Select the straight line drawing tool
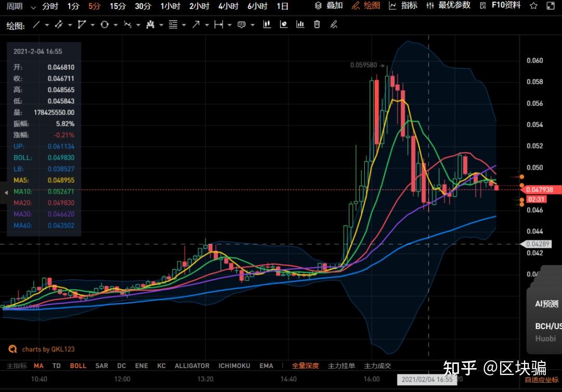This screenshot has height=392, width=562. coord(36,25)
